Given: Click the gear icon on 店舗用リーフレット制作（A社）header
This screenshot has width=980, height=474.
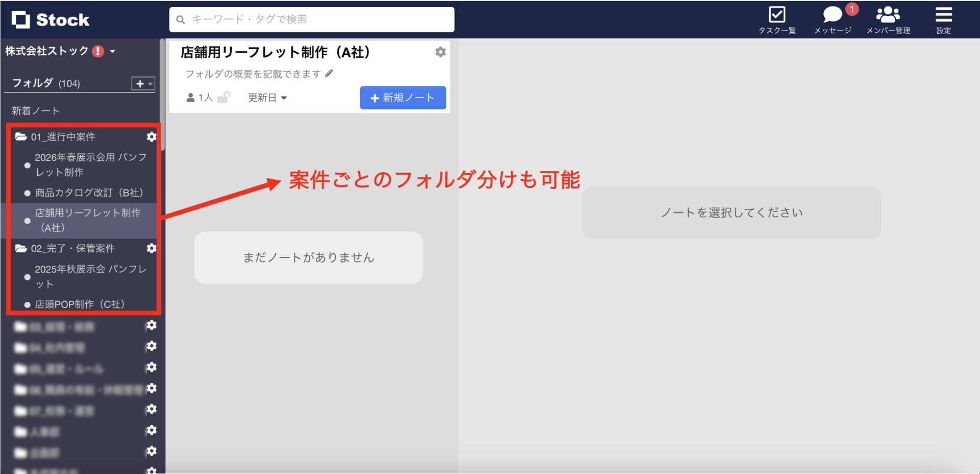Looking at the screenshot, I should click(440, 52).
